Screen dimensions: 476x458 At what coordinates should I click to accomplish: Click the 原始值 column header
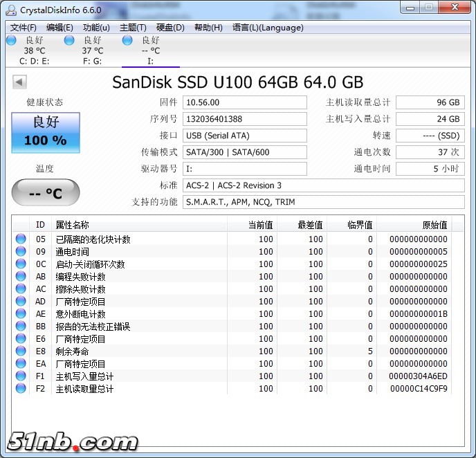(414, 225)
